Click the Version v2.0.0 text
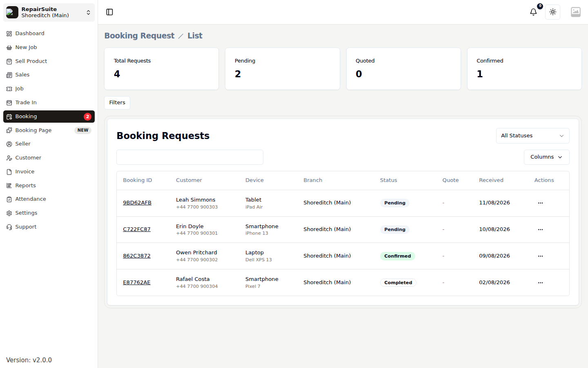This screenshot has width=588, height=368. point(29,360)
